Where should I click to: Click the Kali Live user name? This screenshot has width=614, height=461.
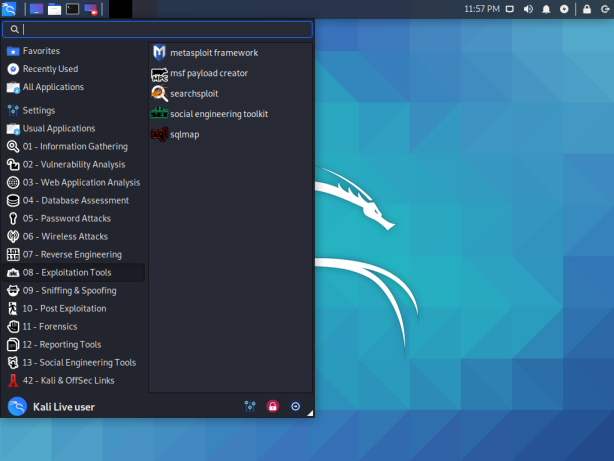coord(64,407)
